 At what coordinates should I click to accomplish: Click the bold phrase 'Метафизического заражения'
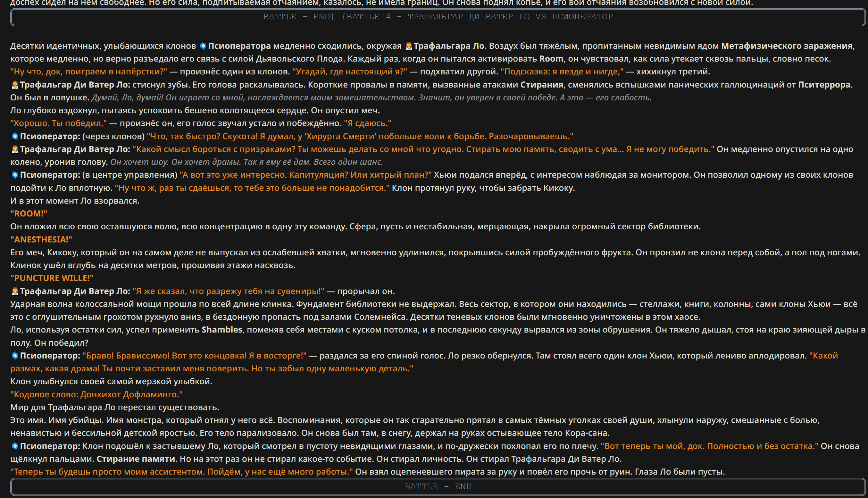pyautogui.click(x=787, y=46)
